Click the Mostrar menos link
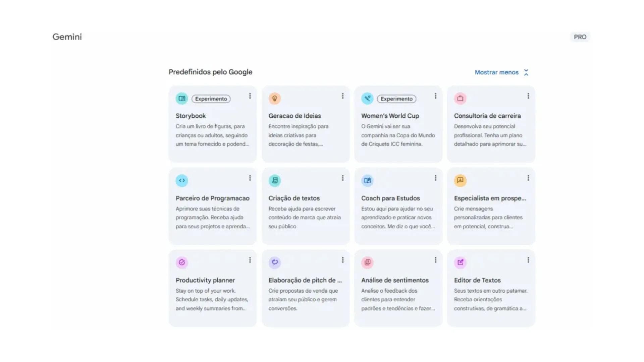Screen dimensions: 644x362 496,72
